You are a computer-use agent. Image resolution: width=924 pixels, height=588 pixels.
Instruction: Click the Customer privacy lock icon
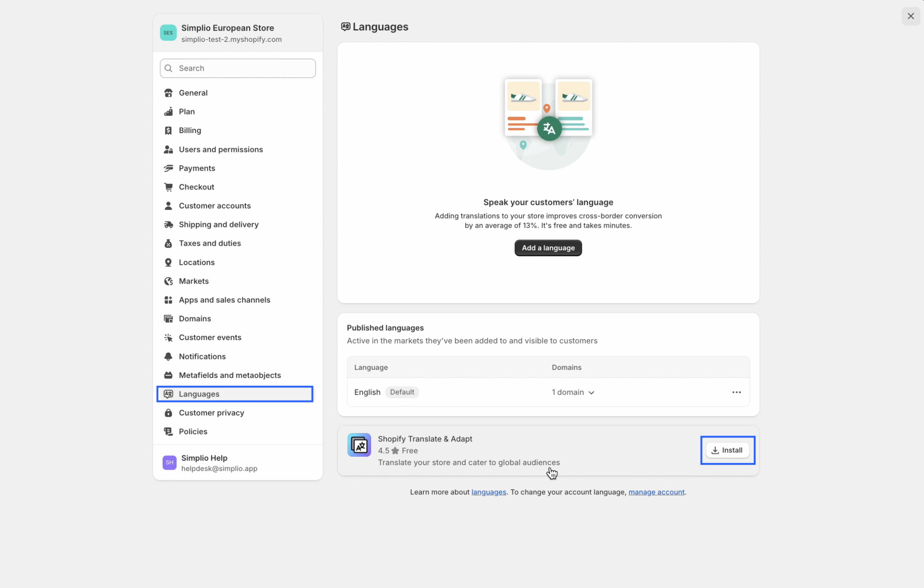point(168,413)
